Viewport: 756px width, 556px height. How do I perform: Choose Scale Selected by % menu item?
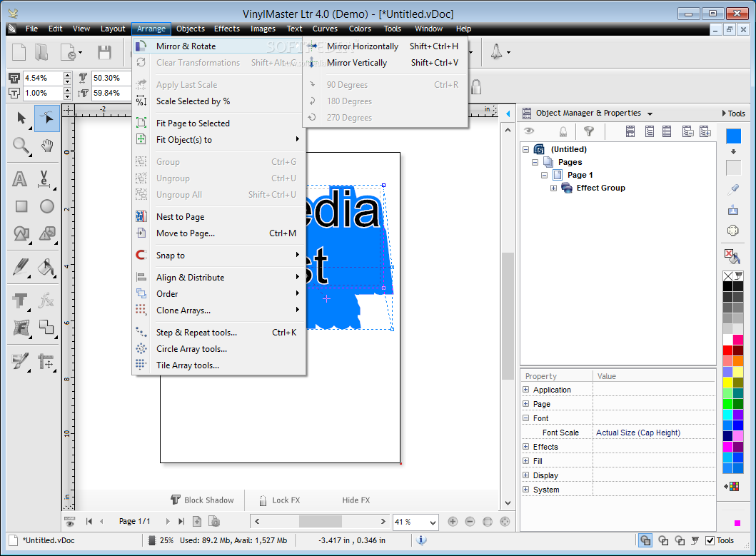(x=219, y=101)
